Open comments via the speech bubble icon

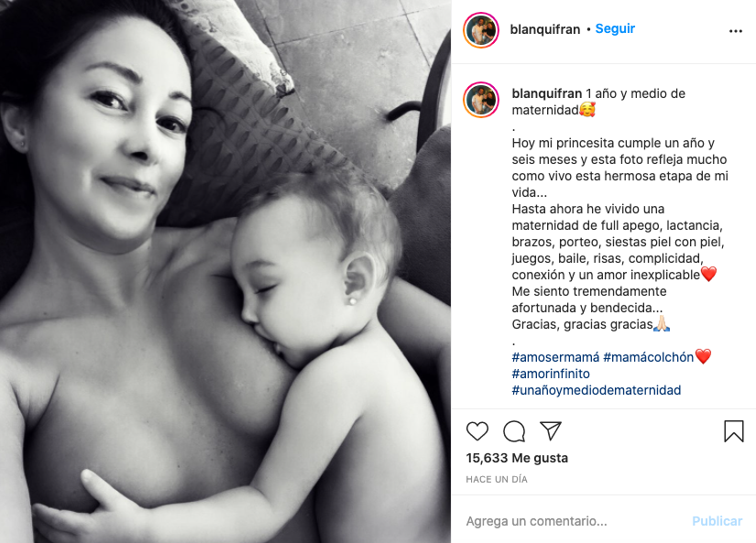coord(514,430)
